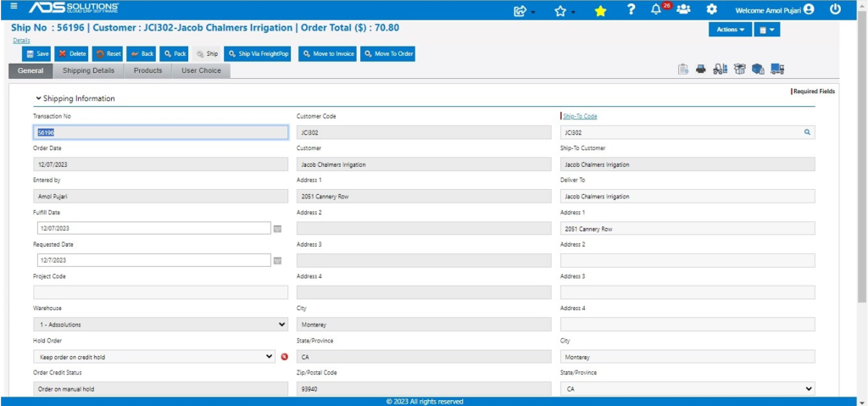Click Move to Invoice button
Image resolution: width=868 pixels, height=406 pixels.
pos(328,53)
